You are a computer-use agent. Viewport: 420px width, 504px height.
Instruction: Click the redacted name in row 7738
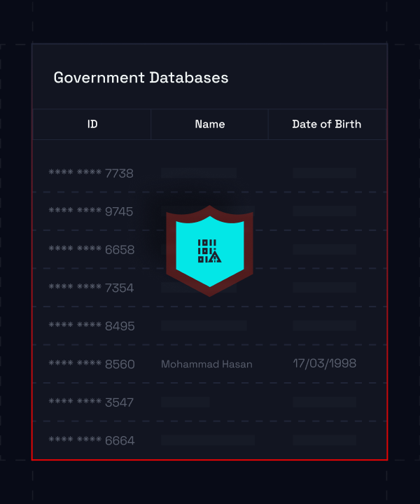tap(199, 173)
